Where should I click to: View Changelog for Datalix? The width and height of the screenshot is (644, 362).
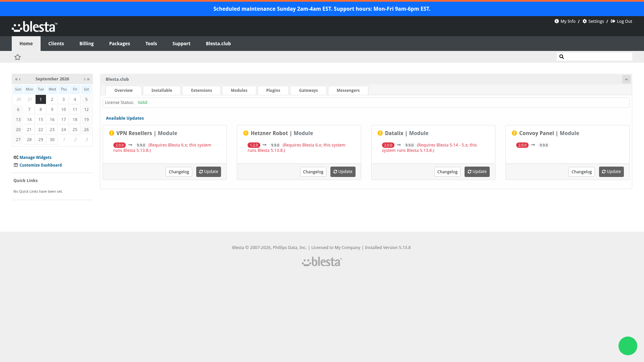coord(447,172)
